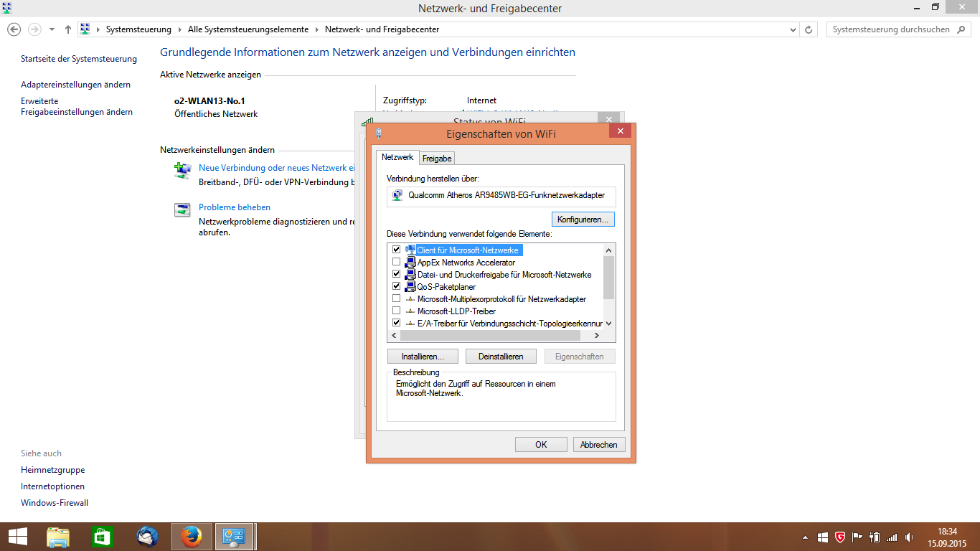Screen dimensions: 980x551
Task: Open Thunderbird from the taskbar
Action: pos(147,537)
